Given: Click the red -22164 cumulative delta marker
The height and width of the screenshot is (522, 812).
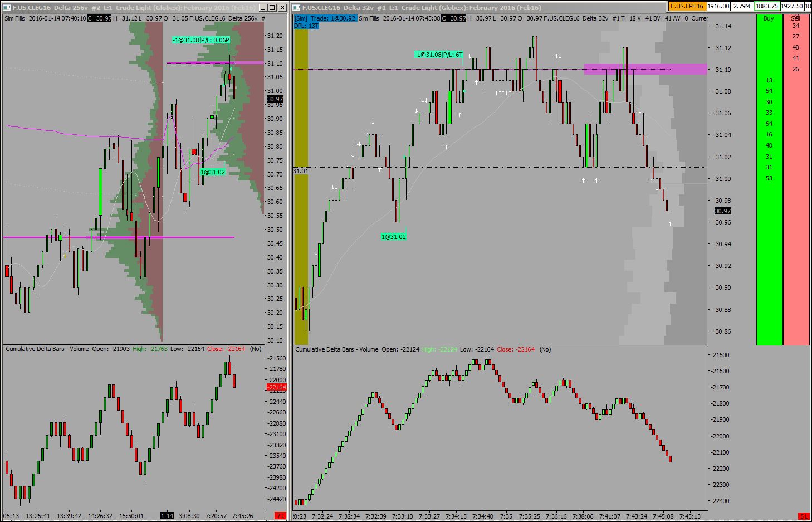Looking at the screenshot, I should pyautogui.click(x=277, y=387).
